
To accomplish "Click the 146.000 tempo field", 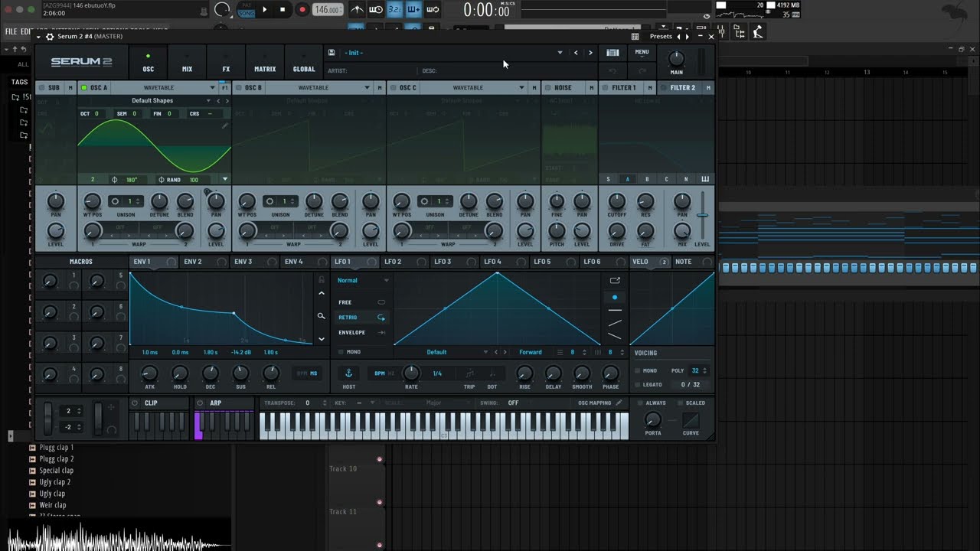I will click(x=328, y=10).
